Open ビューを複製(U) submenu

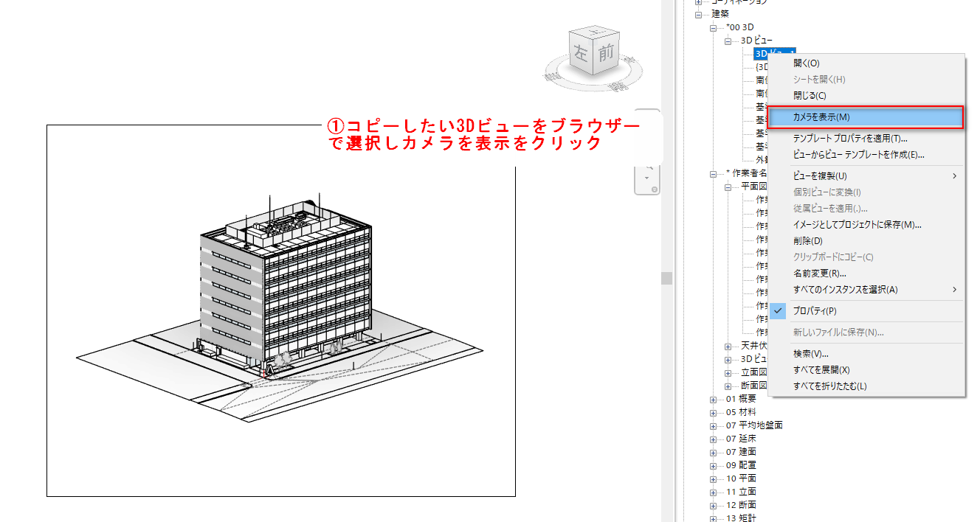(x=866, y=176)
